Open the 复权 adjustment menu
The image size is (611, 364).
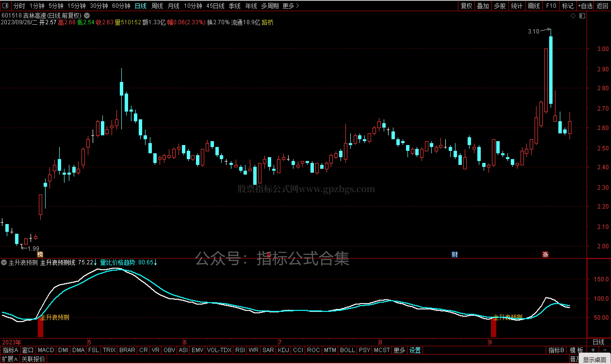[466, 6]
